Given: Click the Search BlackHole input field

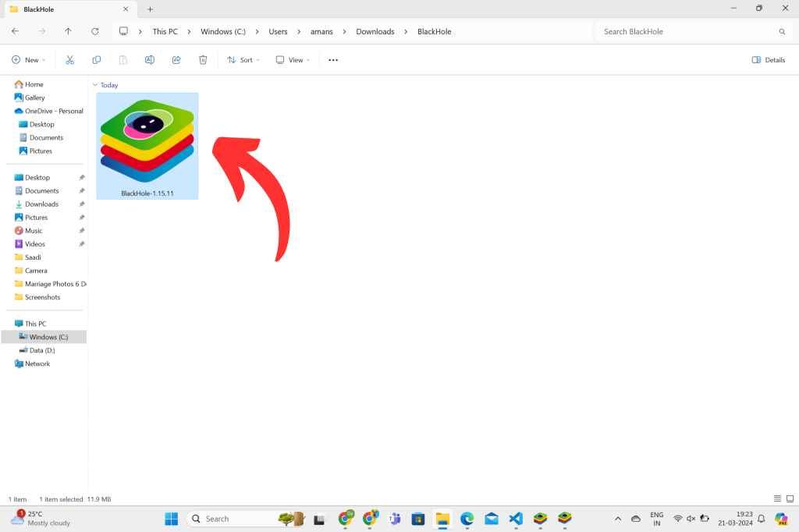Looking at the screenshot, I should coord(687,32).
